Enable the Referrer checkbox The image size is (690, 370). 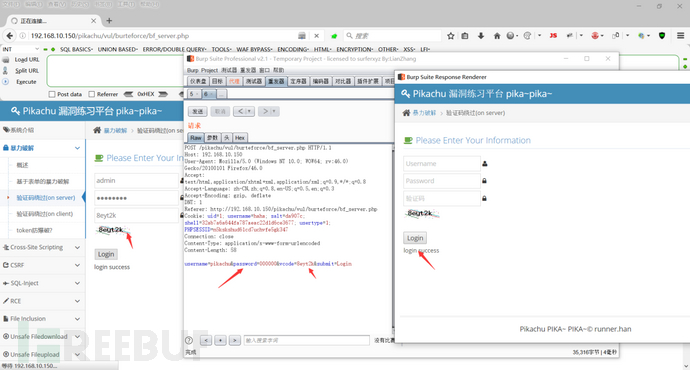pos(92,94)
